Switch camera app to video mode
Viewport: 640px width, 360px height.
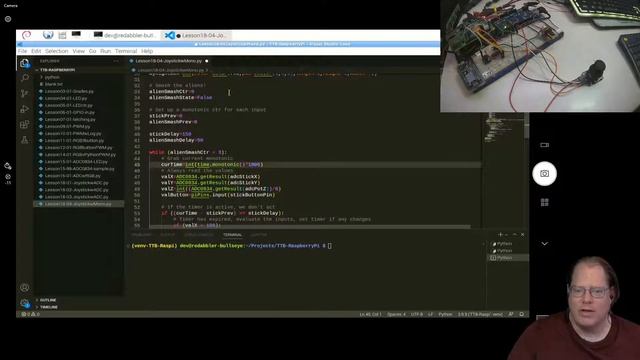(x=544, y=145)
